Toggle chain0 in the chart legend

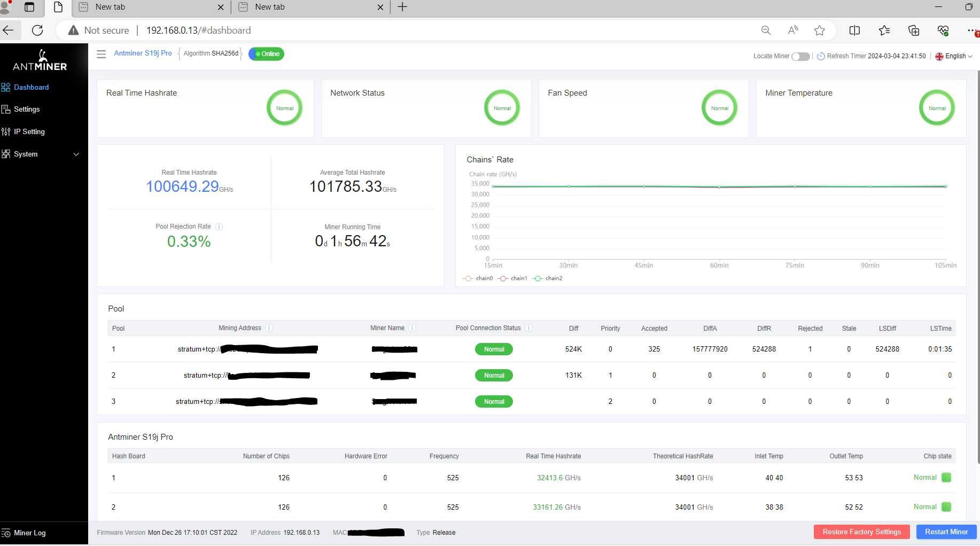[478, 278]
